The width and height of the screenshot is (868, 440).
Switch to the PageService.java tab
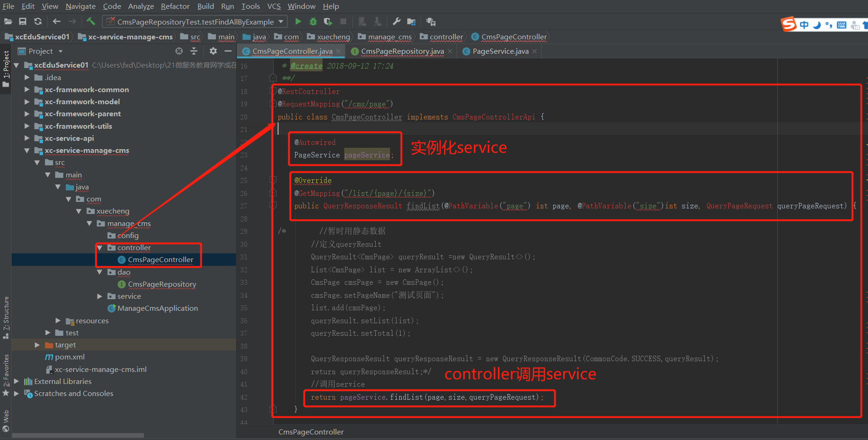tap(500, 51)
